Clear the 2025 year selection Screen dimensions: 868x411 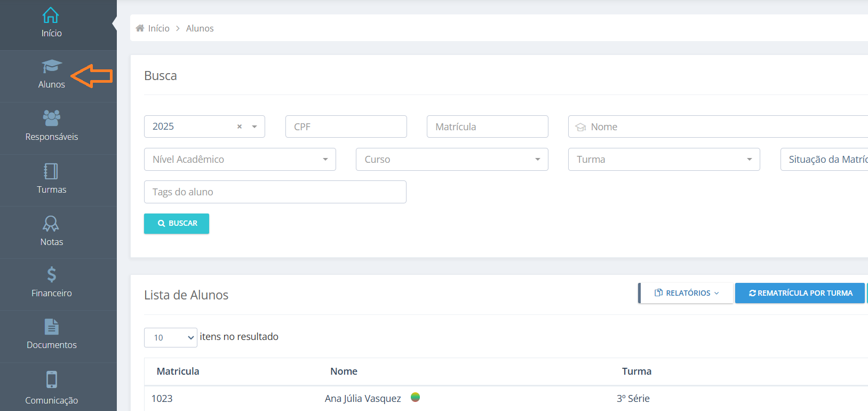(240, 127)
